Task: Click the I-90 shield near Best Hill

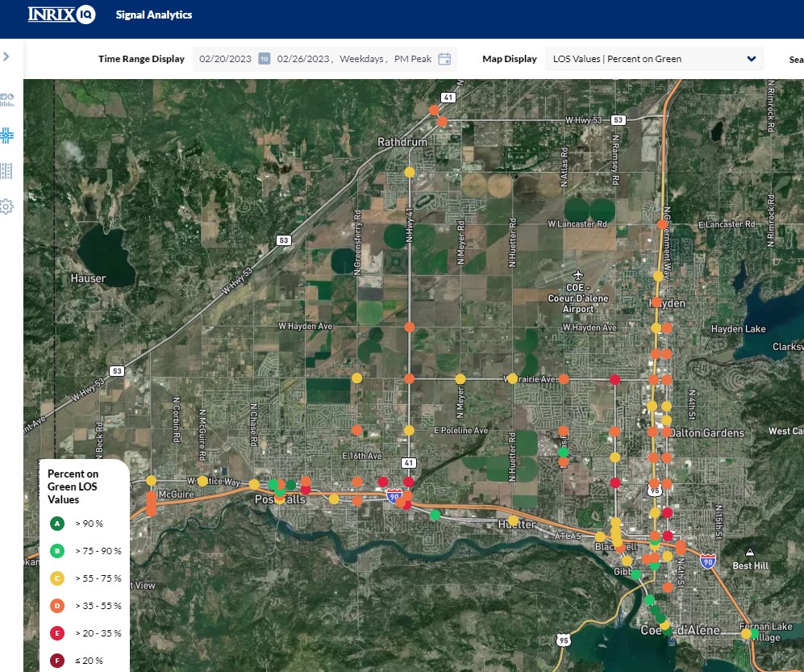Action: (x=708, y=561)
